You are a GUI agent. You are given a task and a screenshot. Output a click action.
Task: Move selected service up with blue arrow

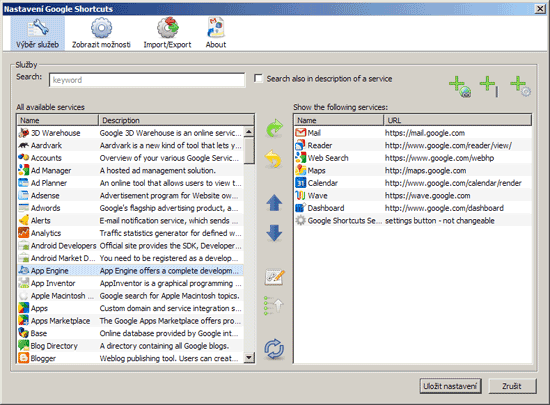274,203
